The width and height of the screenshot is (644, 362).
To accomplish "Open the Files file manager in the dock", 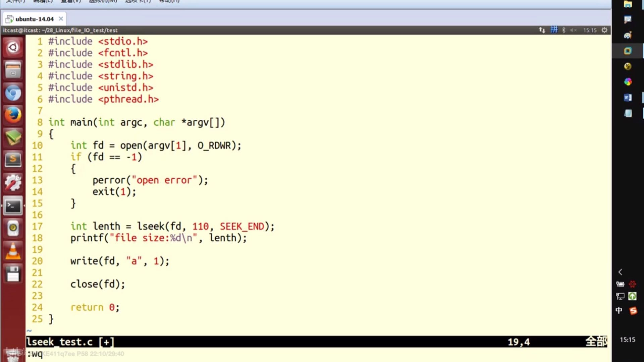I will (13, 70).
